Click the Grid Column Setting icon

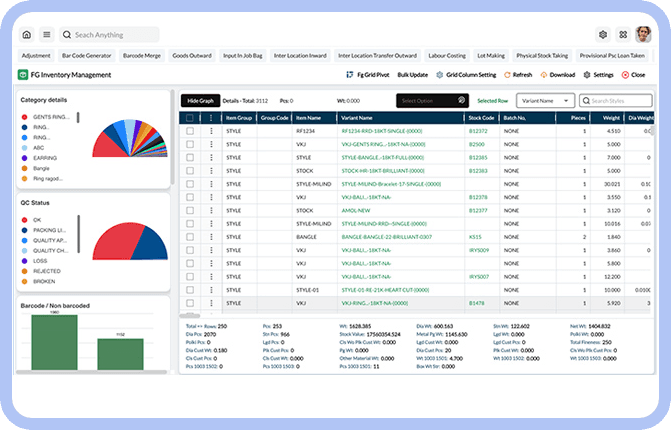pos(439,74)
